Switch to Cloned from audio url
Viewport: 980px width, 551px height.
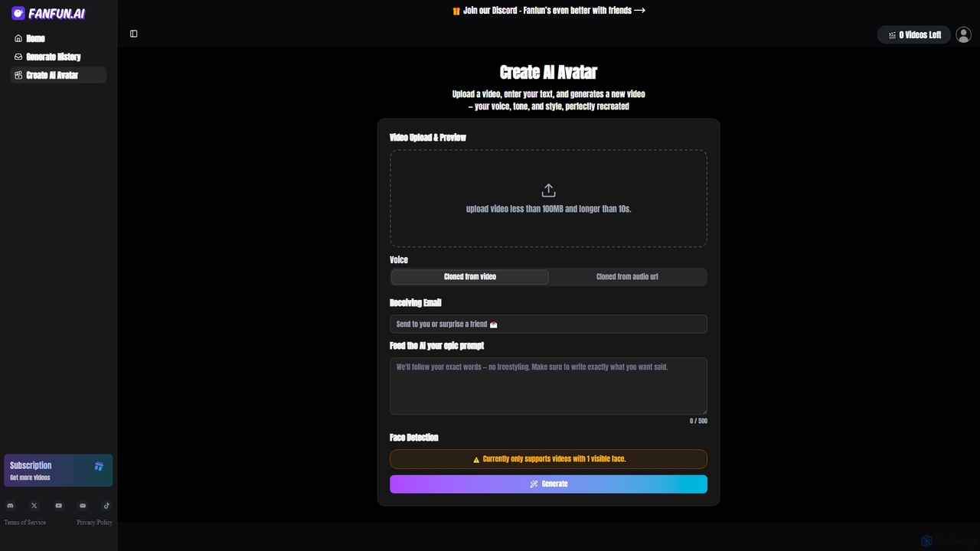[x=627, y=277]
